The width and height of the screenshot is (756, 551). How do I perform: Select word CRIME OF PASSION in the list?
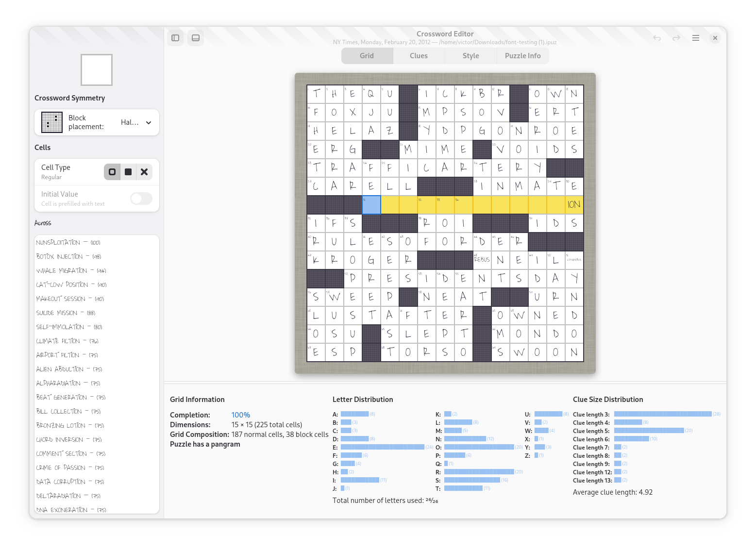97,468
